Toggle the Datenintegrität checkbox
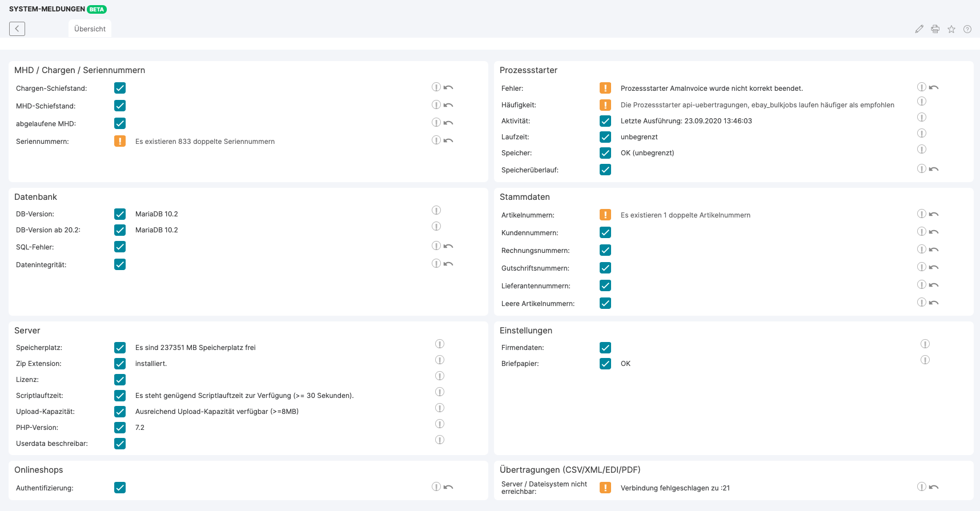 pyautogui.click(x=120, y=264)
